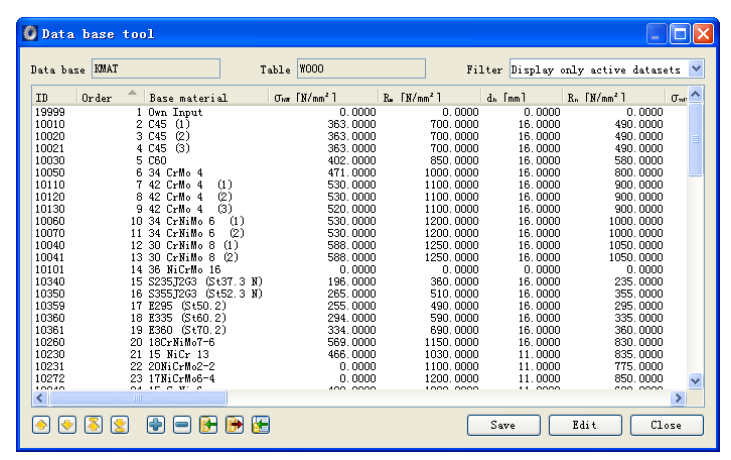
Task: Select the '42 CrMo 4 (1)' row
Action: click(x=360, y=185)
